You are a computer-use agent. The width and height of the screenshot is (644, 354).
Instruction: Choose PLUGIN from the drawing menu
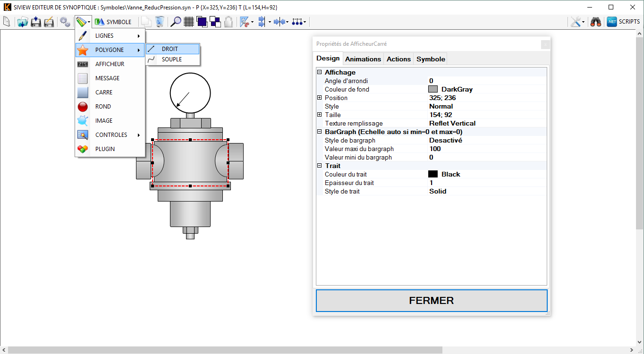(x=110, y=149)
